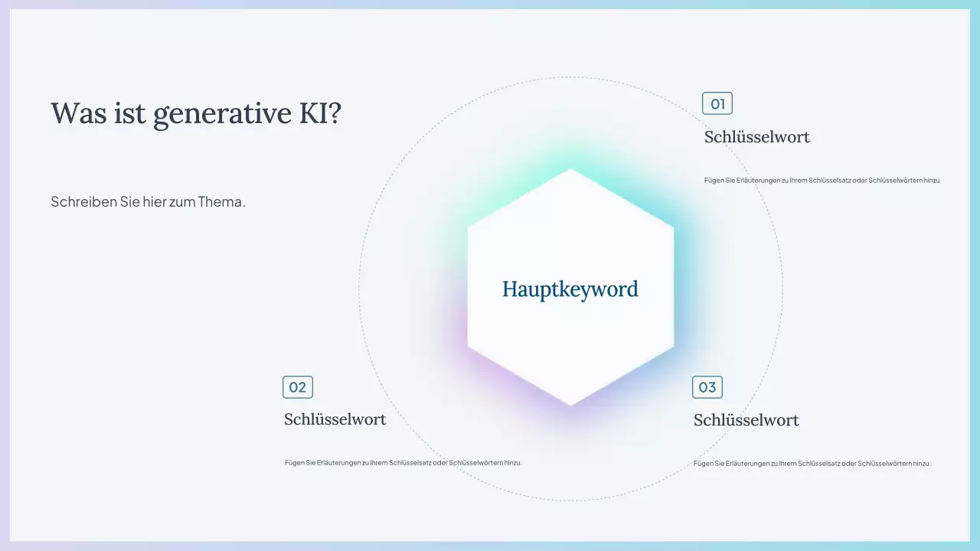
Task: Select the title "Was ist generative KI?"
Action: (196, 112)
